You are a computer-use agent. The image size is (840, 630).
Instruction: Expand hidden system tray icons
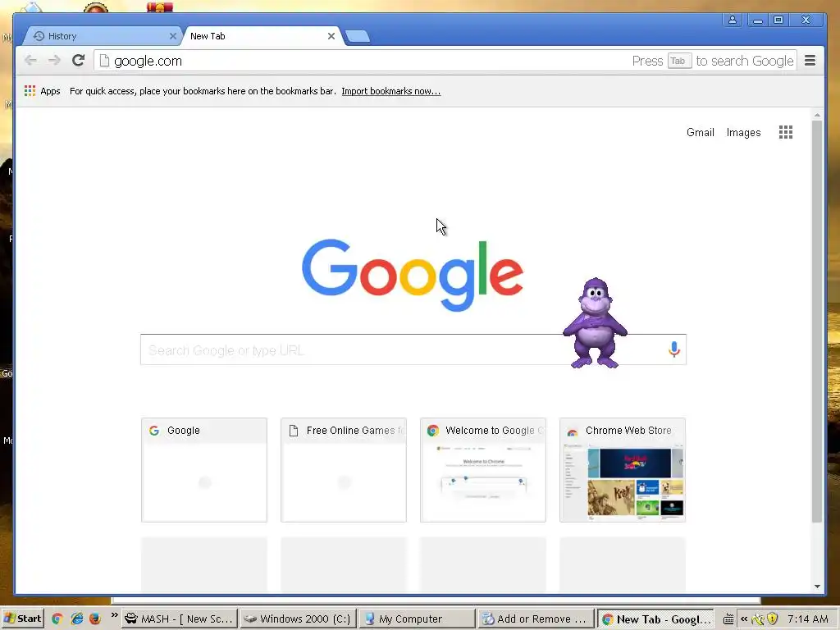pyautogui.click(x=744, y=619)
